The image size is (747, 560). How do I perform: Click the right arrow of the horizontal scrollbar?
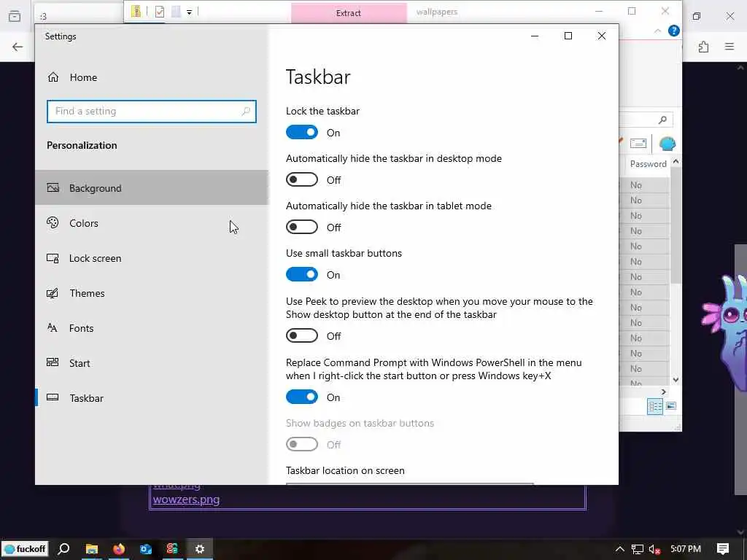(x=664, y=392)
